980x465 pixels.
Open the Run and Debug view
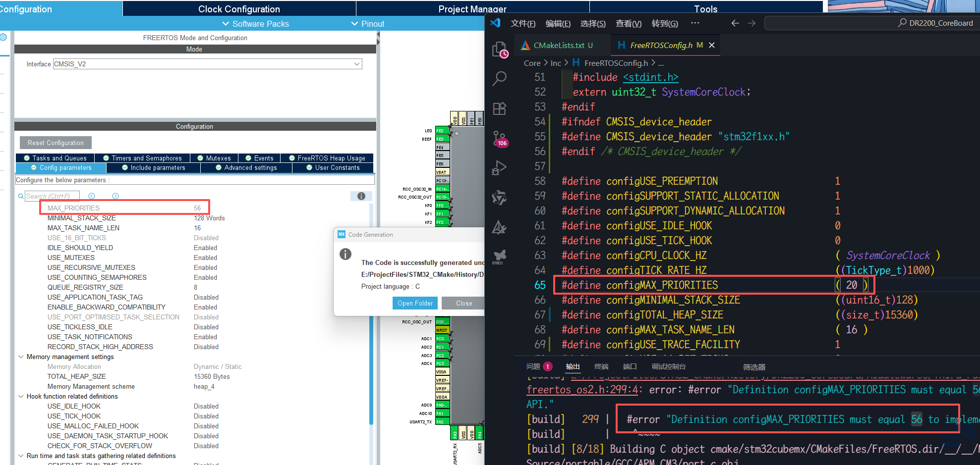tap(499, 168)
